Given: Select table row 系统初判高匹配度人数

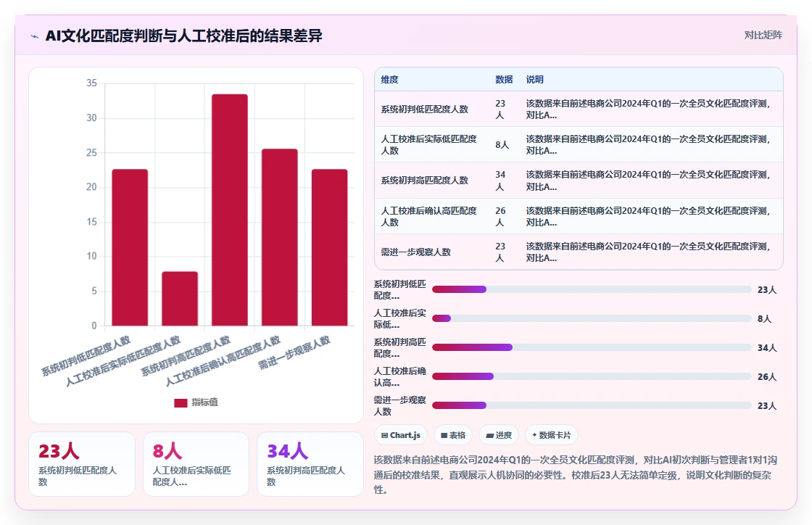Looking at the screenshot, I should click(x=579, y=181).
